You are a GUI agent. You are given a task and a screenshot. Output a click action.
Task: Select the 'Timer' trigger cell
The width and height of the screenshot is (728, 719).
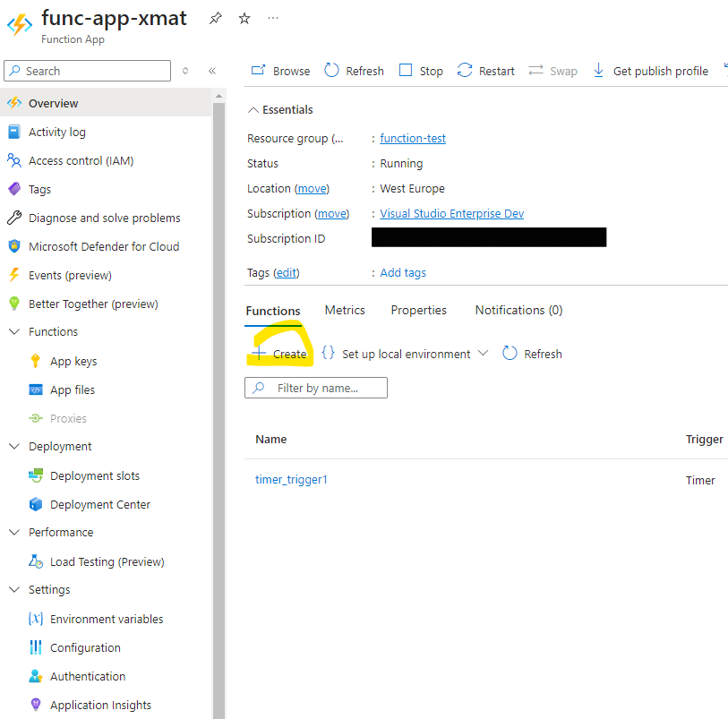coord(700,481)
